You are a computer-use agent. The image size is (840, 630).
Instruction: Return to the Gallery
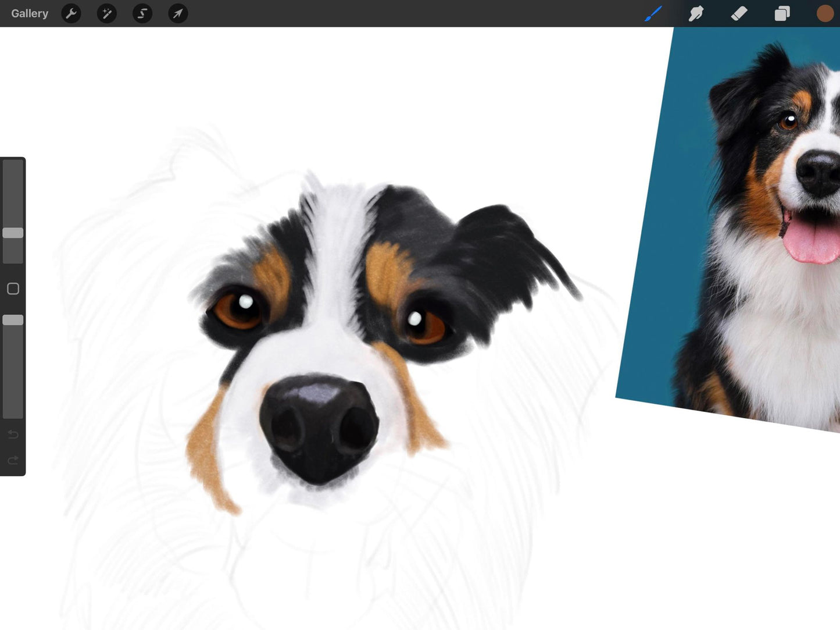tap(30, 13)
